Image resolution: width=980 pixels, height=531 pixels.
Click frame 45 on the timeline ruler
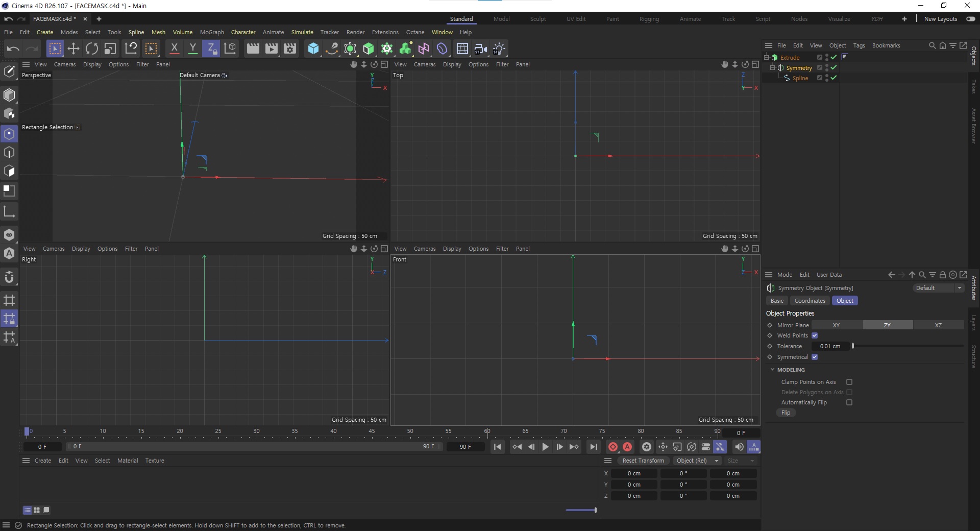point(372,432)
